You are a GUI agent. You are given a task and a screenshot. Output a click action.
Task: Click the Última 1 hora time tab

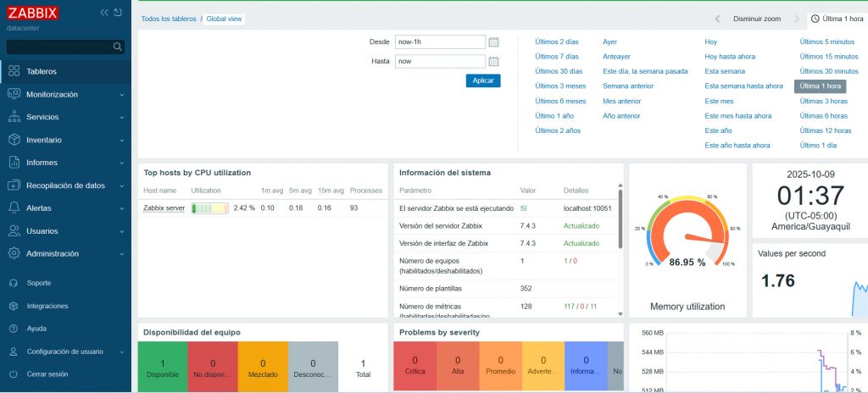coord(838,19)
